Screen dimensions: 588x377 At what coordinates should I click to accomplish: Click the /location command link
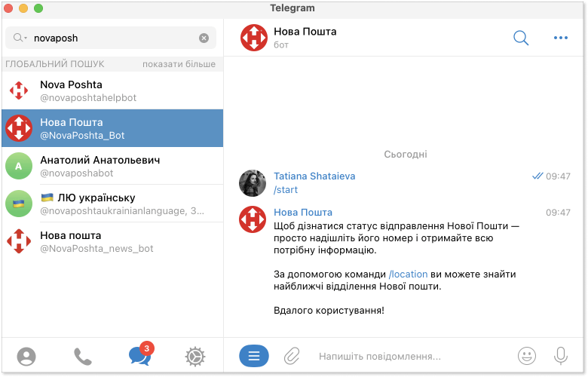pyautogui.click(x=408, y=274)
